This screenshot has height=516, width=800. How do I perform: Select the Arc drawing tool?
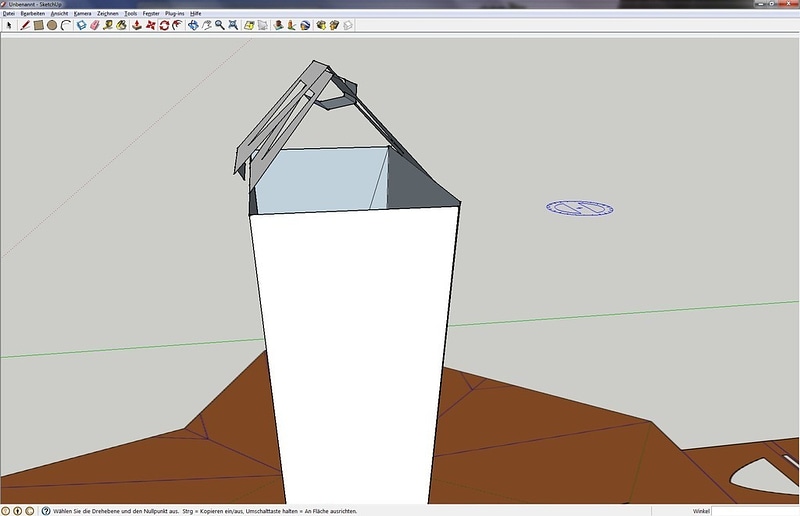click(x=66, y=25)
